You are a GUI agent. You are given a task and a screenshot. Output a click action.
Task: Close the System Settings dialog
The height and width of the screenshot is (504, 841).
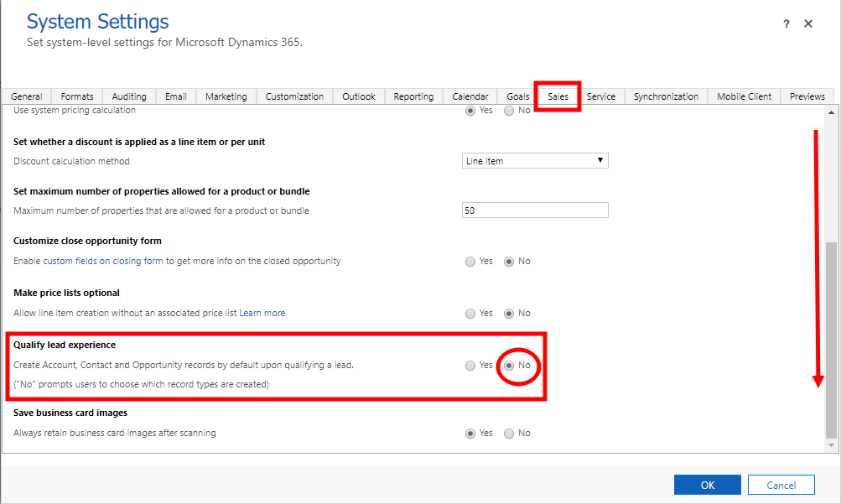[808, 24]
